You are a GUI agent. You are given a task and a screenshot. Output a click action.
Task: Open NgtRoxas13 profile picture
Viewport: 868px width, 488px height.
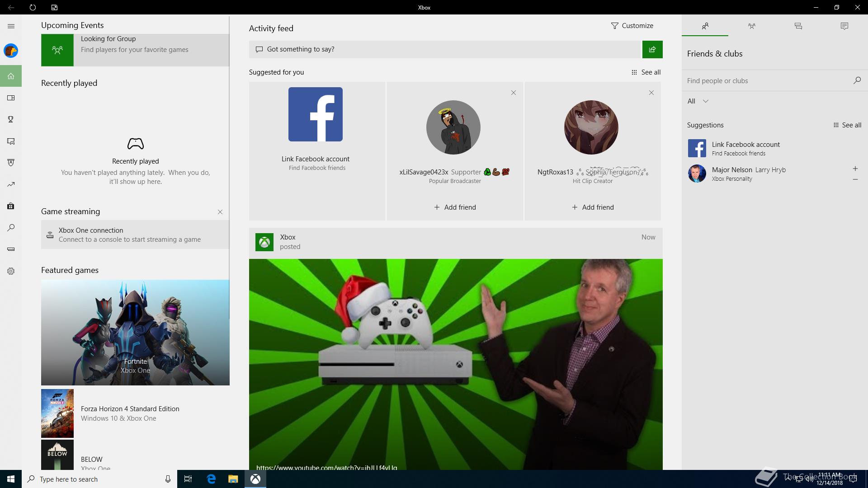point(591,127)
